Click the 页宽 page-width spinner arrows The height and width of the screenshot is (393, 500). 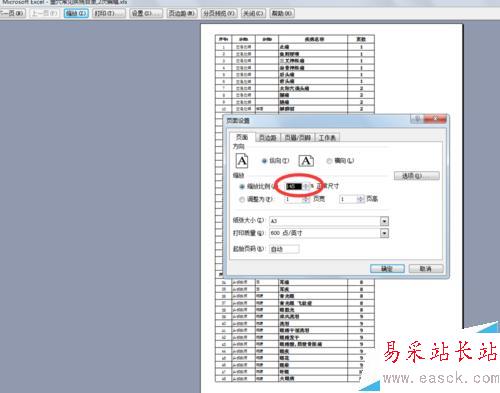(306, 199)
